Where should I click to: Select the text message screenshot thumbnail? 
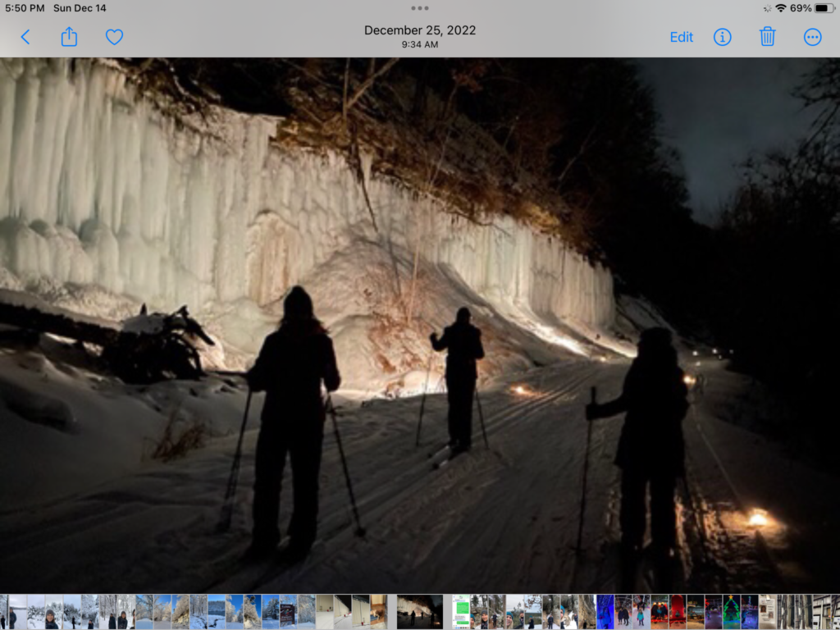pyautogui.click(x=460, y=612)
